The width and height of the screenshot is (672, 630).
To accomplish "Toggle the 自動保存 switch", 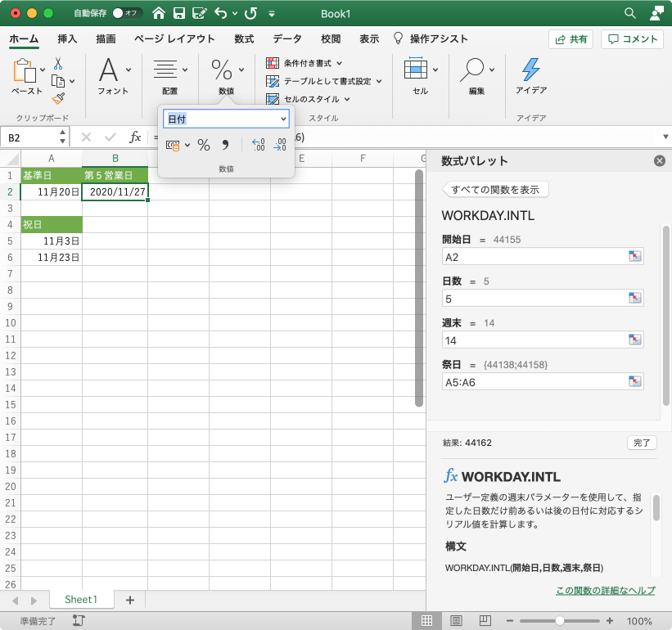I will [x=128, y=13].
